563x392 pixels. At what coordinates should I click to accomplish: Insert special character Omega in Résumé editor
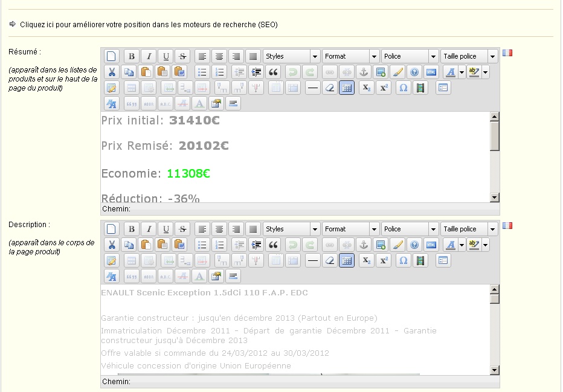(x=403, y=88)
